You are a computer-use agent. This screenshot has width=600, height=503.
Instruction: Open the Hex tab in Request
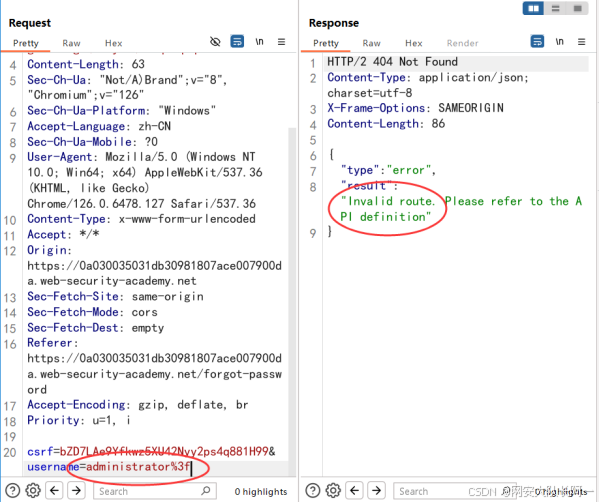(113, 43)
